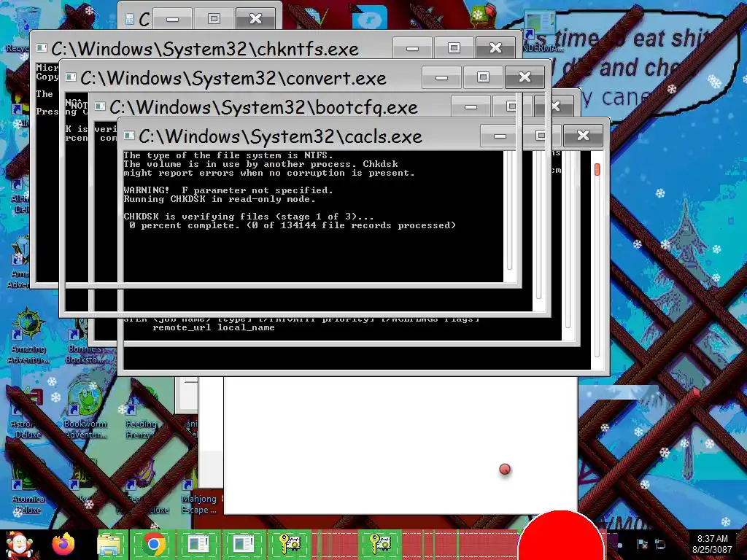Click the calculator icon in topmost small window
Viewport: 747px width, 560px height.
130,18
